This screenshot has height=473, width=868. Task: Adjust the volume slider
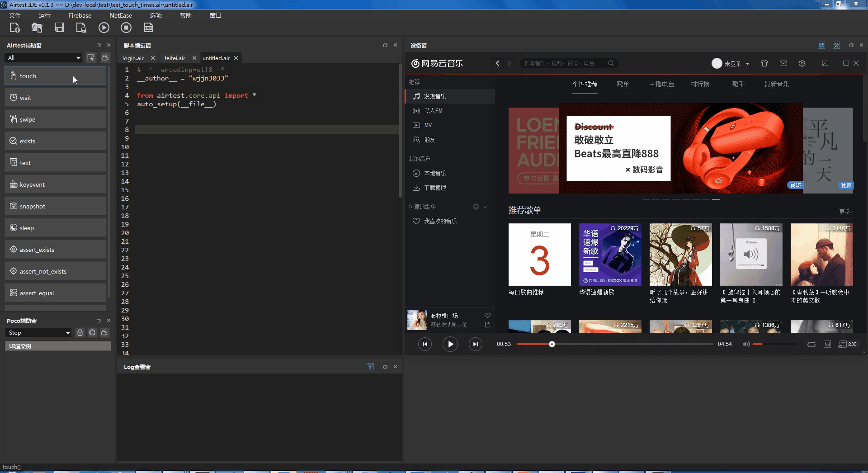pyautogui.click(x=775, y=344)
